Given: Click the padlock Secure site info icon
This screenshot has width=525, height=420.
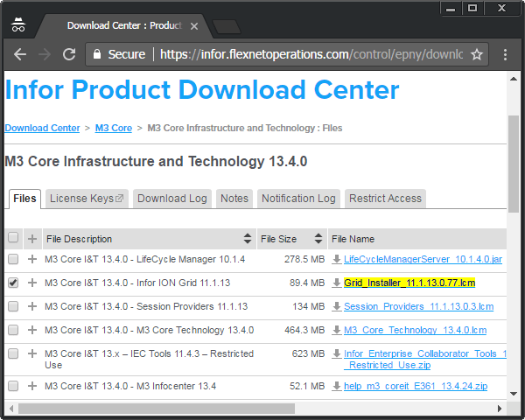Looking at the screenshot, I should click(x=96, y=54).
